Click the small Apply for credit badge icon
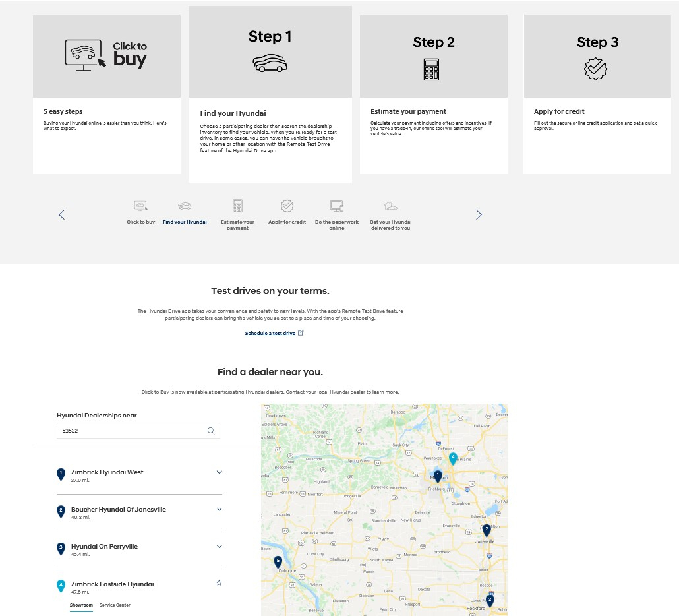 [287, 206]
